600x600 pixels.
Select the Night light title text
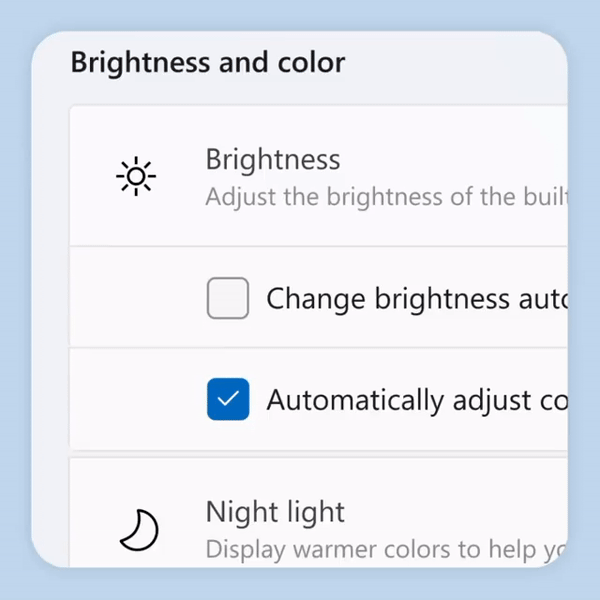click(275, 512)
